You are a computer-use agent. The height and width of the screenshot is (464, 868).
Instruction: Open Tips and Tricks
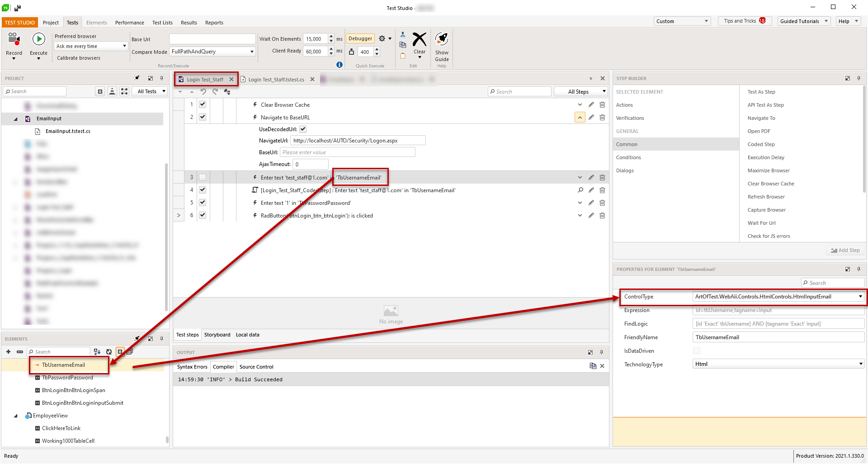coord(744,21)
